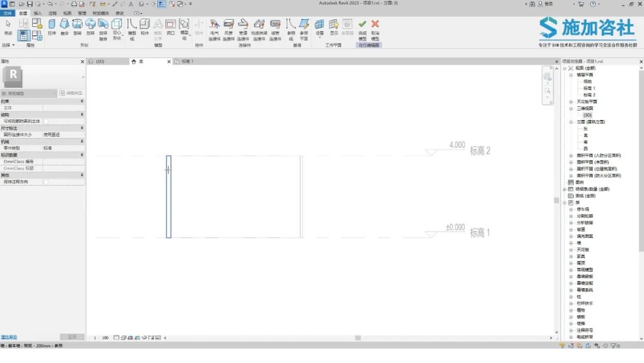The image size is (644, 363).
Task: Open the 模型组 (Model Group) tool
Action: pos(184,29)
